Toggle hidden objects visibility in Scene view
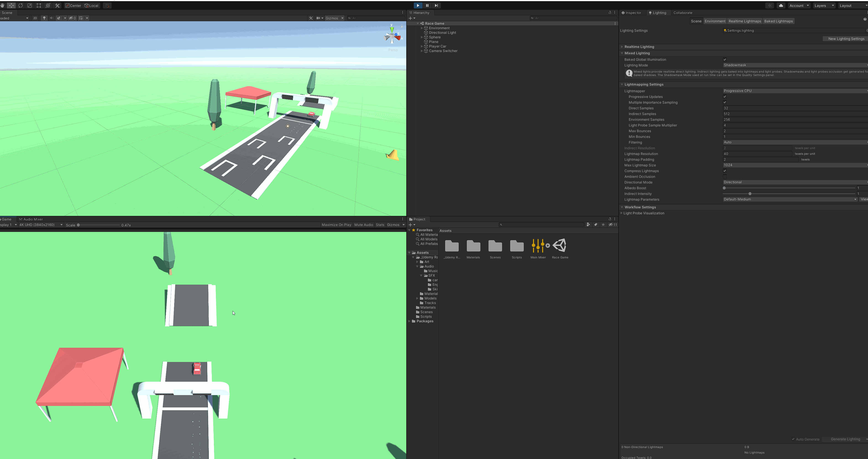The height and width of the screenshot is (459, 868). coord(72,18)
